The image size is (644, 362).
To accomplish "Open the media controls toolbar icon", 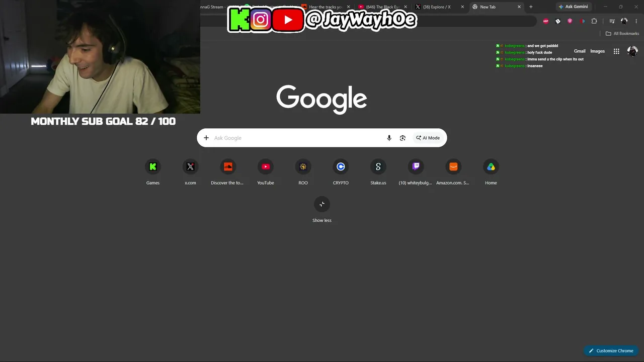I will 612,21.
